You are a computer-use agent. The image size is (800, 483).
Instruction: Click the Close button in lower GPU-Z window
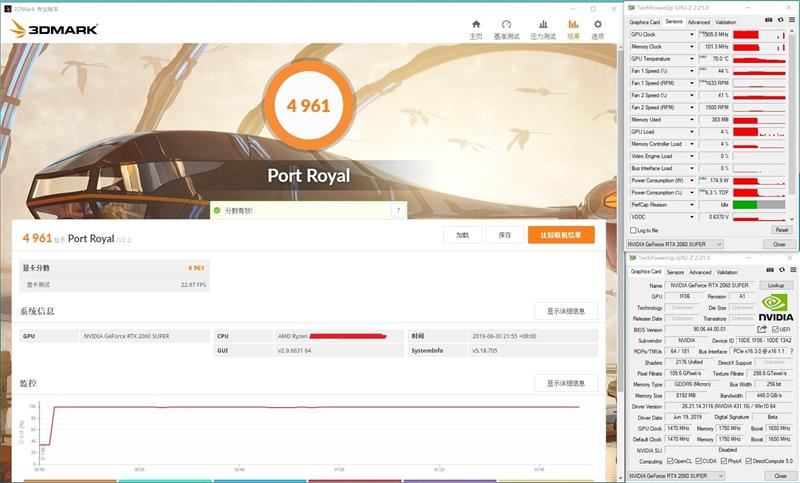point(780,476)
